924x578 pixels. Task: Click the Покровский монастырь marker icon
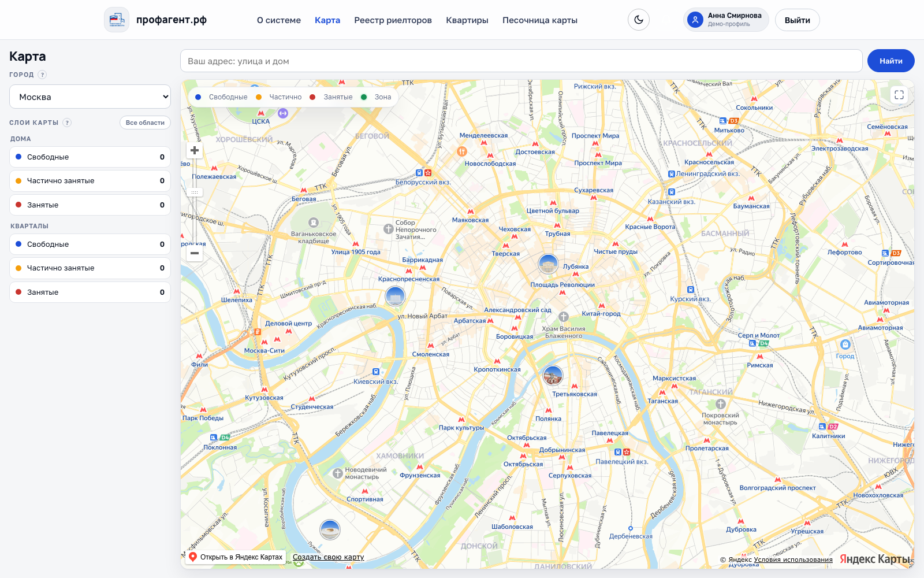(x=721, y=404)
